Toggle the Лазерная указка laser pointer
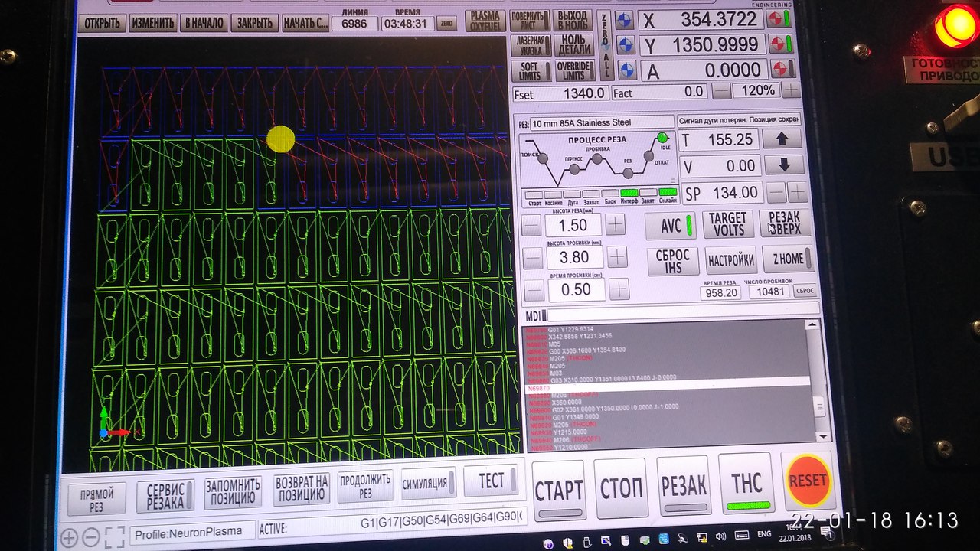 tap(531, 45)
